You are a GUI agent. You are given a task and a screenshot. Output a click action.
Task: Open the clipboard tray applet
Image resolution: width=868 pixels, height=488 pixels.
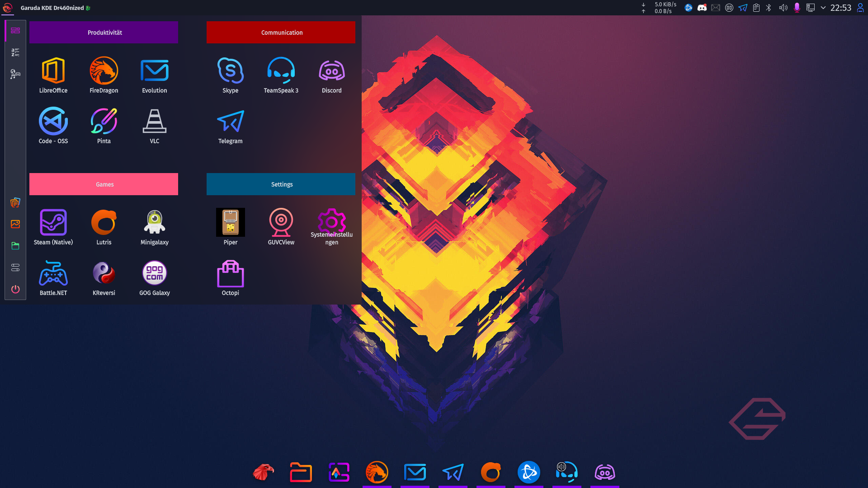tap(756, 8)
